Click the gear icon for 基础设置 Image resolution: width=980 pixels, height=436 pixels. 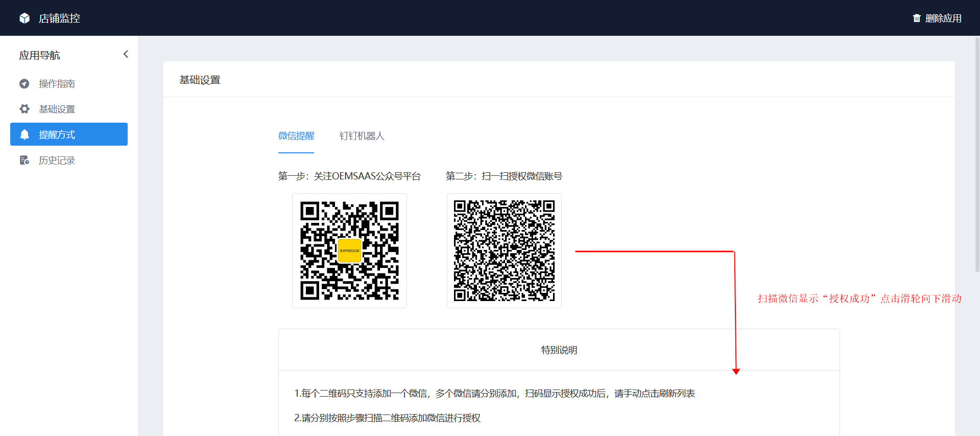[x=24, y=109]
